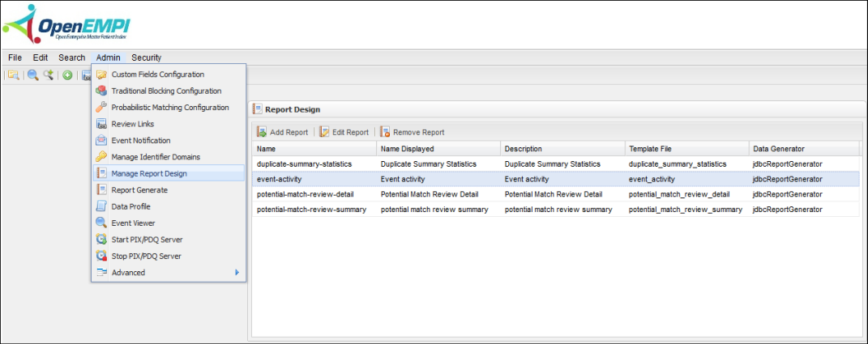Open Manage Identifier Domains
868x344 pixels.
(x=169, y=157)
